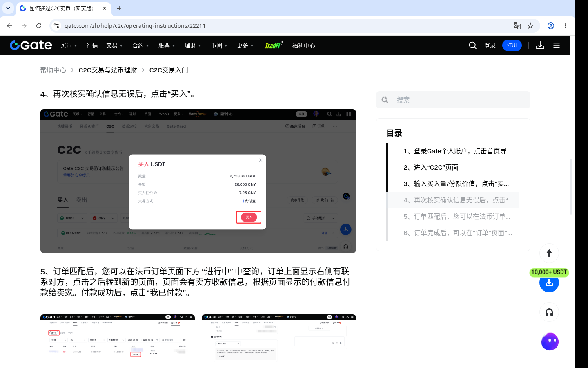588x368 pixels.
Task: Open Chrome's three-dot menu
Action: tap(566, 26)
